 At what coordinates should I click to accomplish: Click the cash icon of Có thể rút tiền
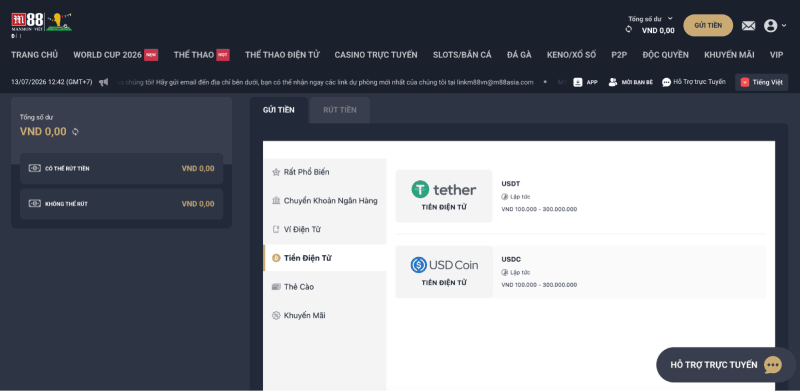[35, 168]
